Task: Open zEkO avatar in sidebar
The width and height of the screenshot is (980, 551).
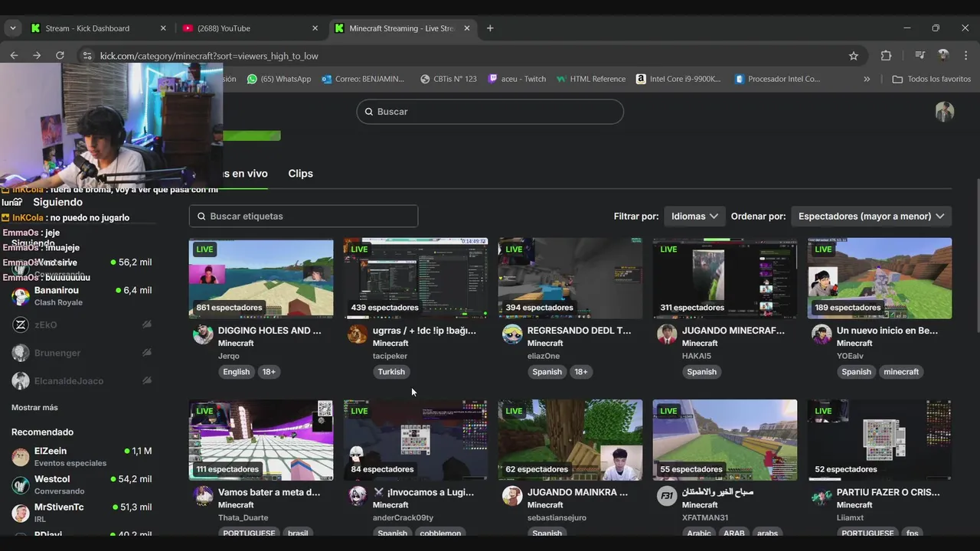Action: click(x=21, y=324)
